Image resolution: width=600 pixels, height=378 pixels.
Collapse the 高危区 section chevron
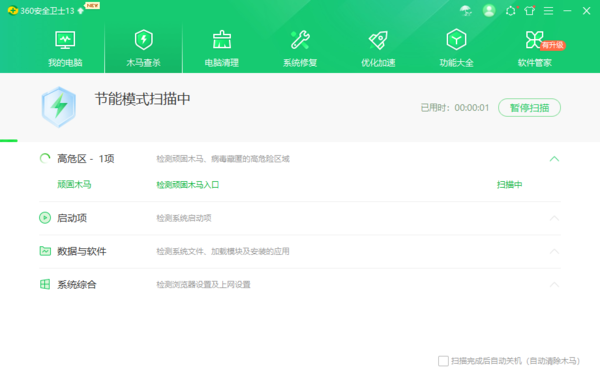point(554,159)
